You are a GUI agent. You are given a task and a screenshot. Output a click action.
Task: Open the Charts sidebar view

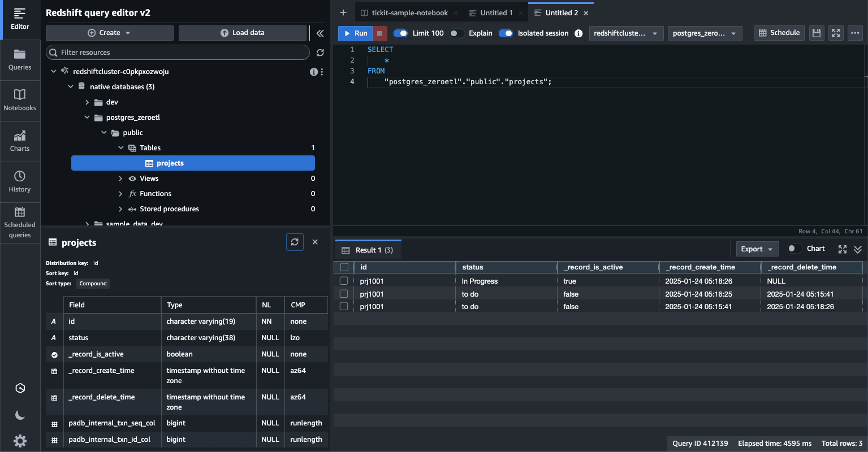coord(20,141)
